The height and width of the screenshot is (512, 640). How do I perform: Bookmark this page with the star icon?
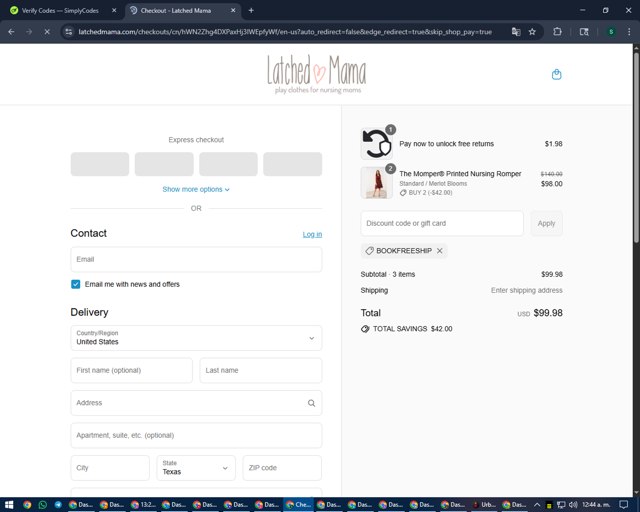[532, 32]
